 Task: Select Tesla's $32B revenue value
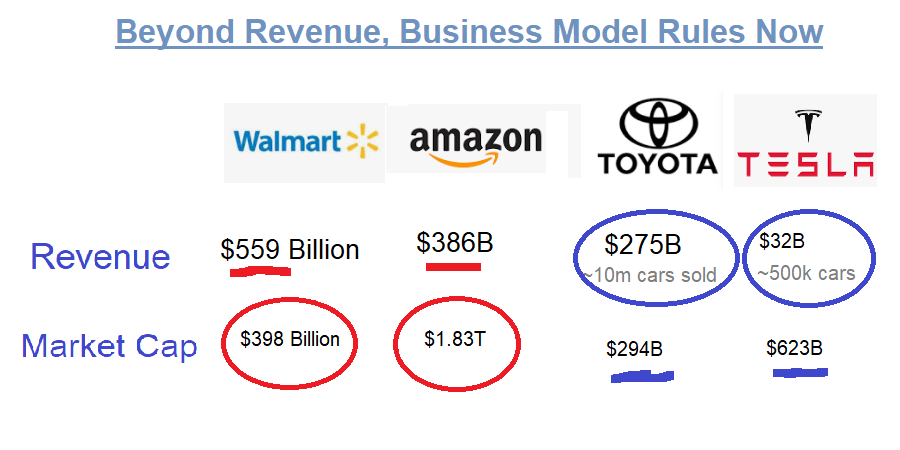coord(782,241)
